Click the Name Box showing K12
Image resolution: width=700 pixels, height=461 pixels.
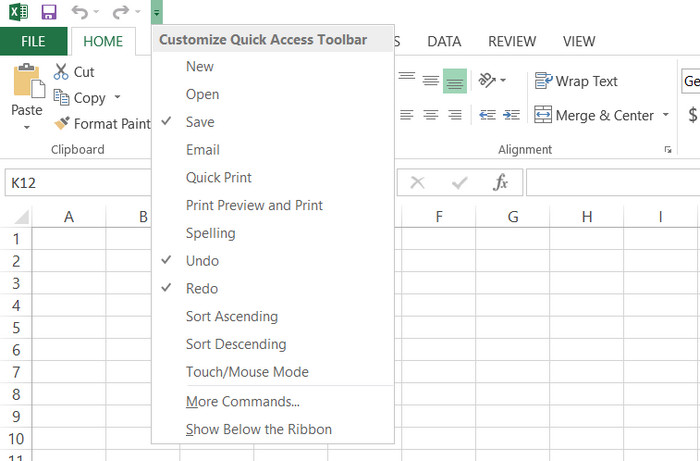[78, 183]
